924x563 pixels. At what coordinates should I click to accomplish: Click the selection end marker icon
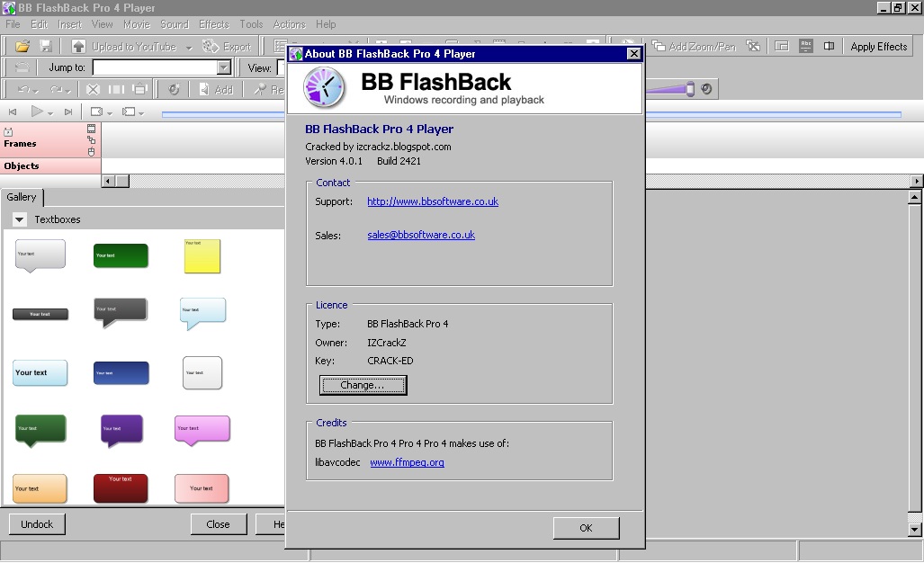[x=129, y=112]
